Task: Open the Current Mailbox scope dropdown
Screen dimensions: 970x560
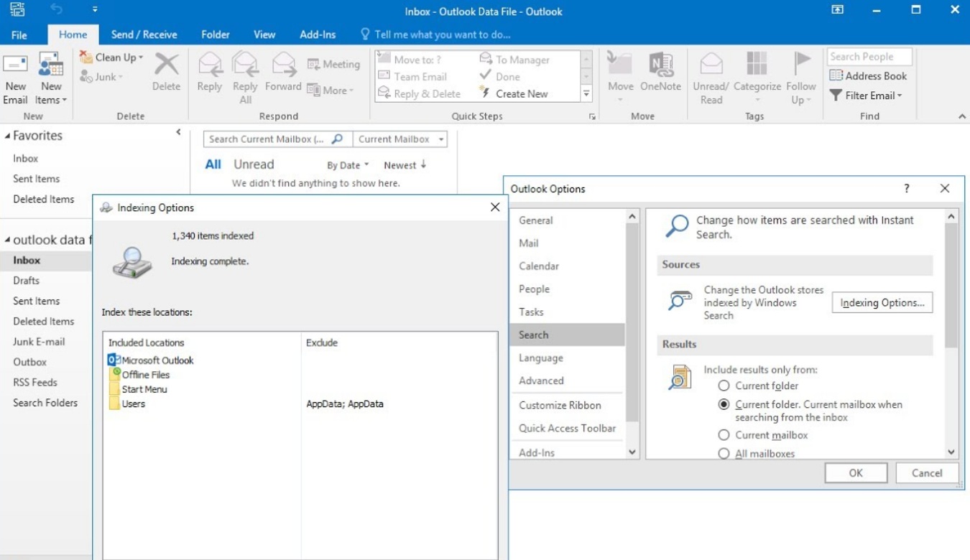Action: pos(400,139)
